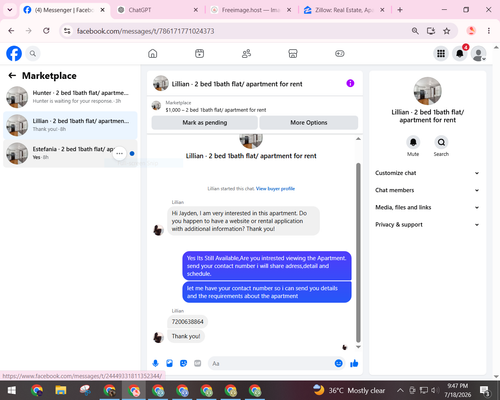
Task: Open the account profile avatar menu
Action: tap(478, 53)
